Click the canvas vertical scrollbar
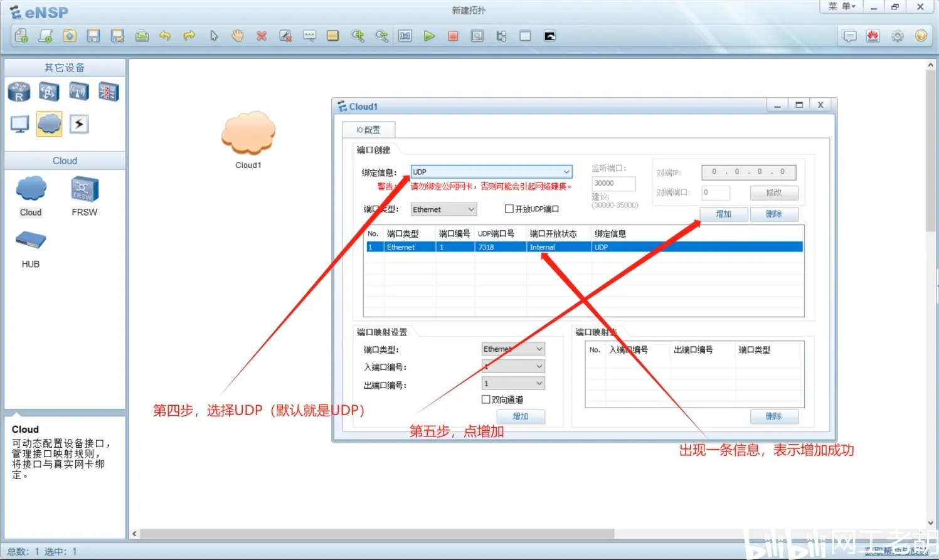 click(x=931, y=151)
